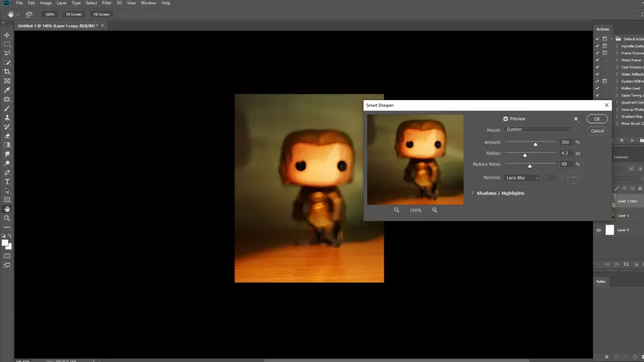Viewport: 644px width, 362px height.
Task: Add a layer mask icon
Action: (x=626, y=265)
